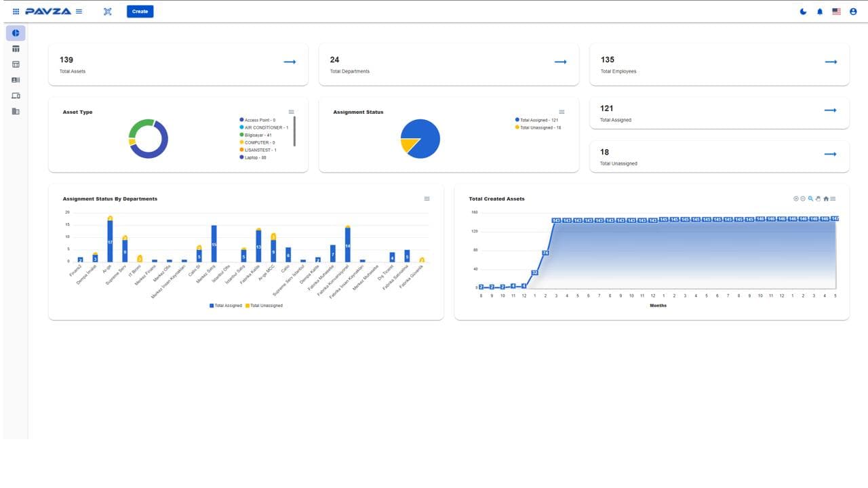868x488 pixels.
Task: Open the Asset Type chart hamburger menu
Action: click(x=291, y=112)
